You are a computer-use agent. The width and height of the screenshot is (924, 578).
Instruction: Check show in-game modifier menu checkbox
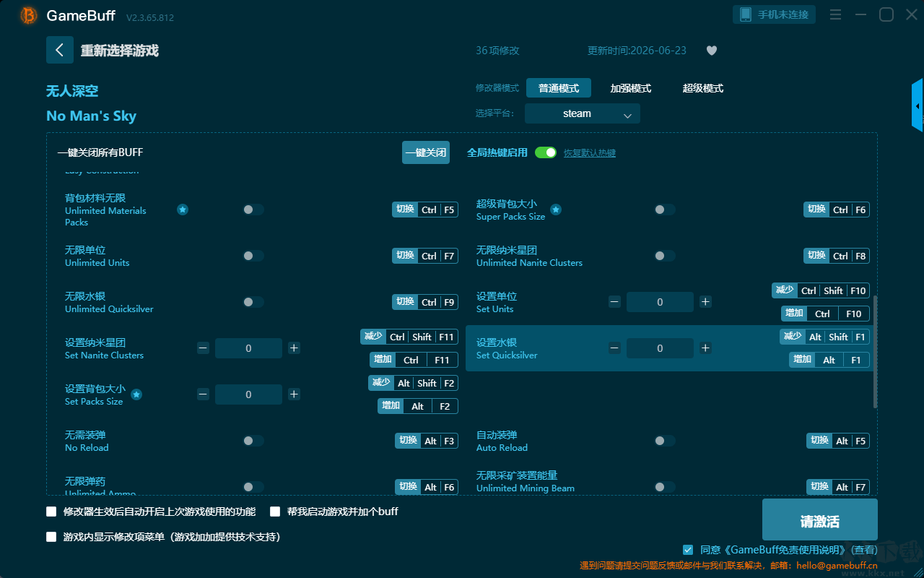(x=51, y=537)
